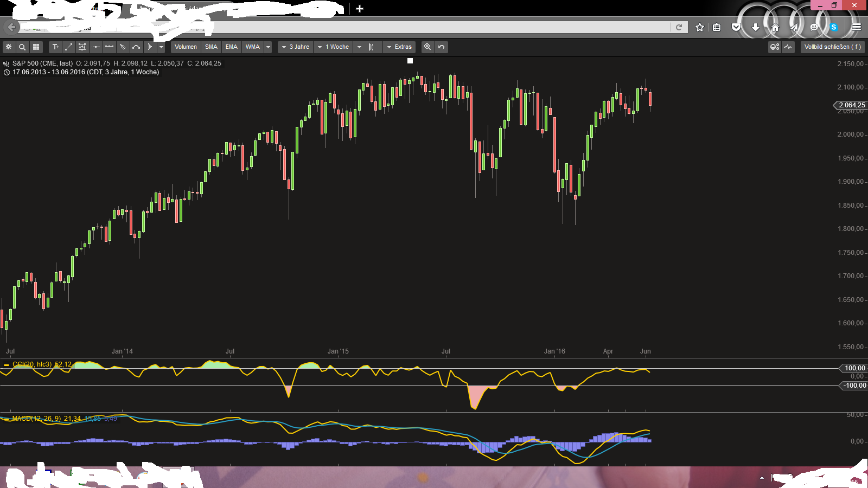Screen dimensions: 868x488
Task: Open the candlestick chart type dropdown
Action: point(368,47)
